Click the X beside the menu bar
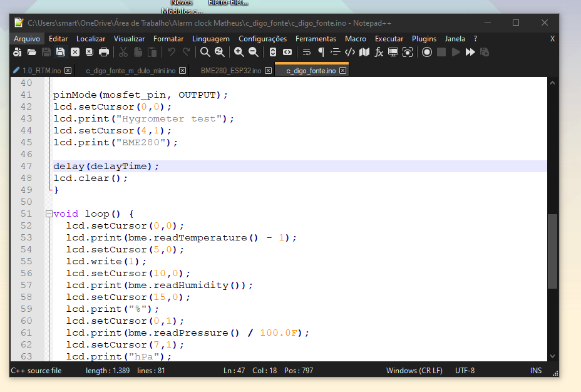Image resolution: width=581 pixels, height=392 pixels. (x=552, y=39)
